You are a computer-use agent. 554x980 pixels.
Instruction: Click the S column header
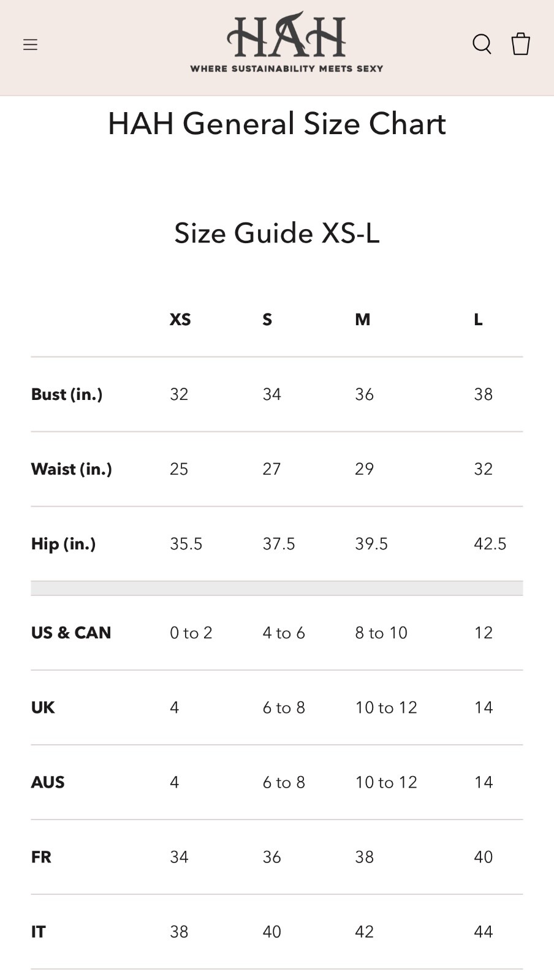pos(267,320)
